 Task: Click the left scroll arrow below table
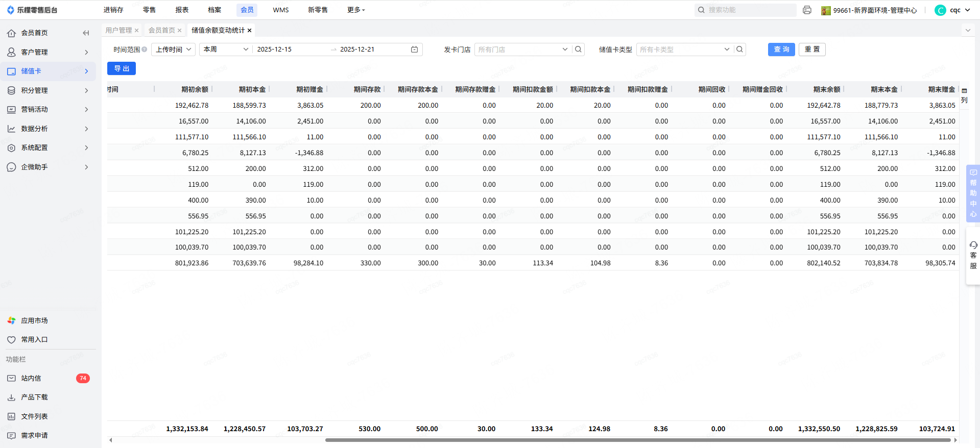tap(111, 440)
